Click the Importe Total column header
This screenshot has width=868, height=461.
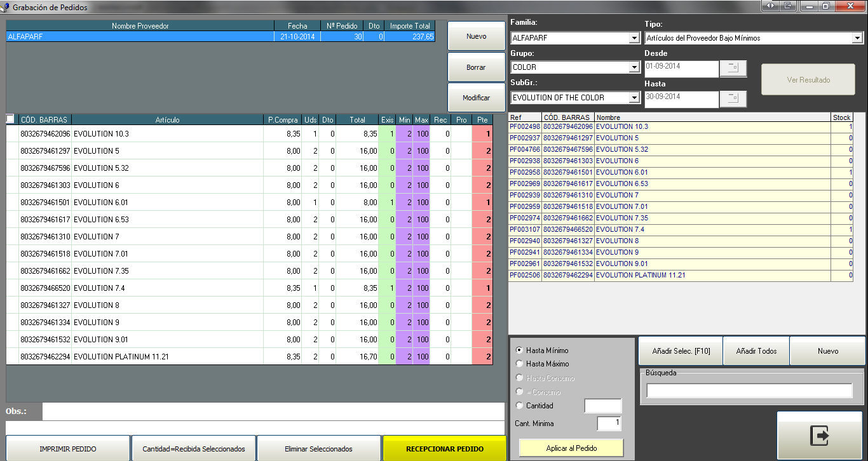click(x=410, y=26)
